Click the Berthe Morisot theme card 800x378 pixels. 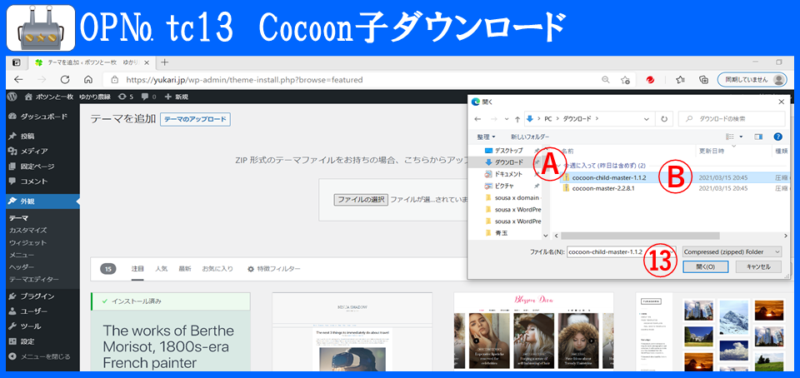(170, 332)
